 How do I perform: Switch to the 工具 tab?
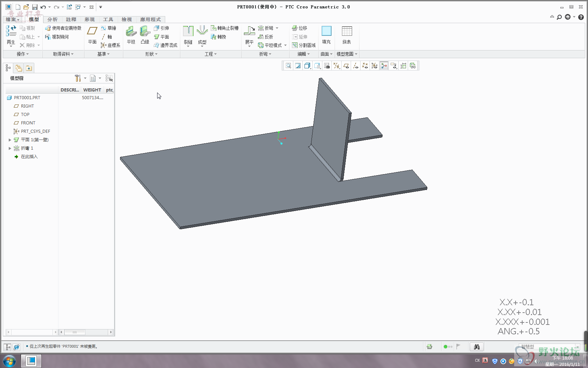click(108, 20)
